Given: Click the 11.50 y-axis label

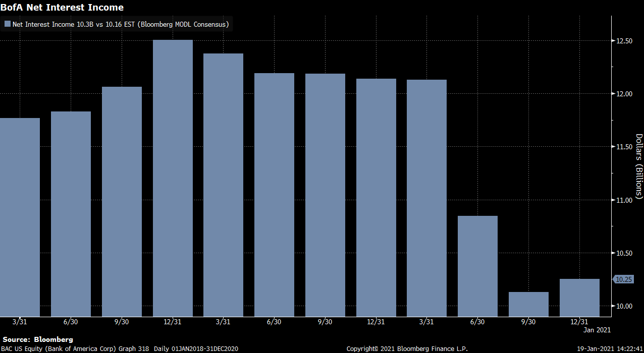Looking at the screenshot, I should pyautogui.click(x=625, y=147).
